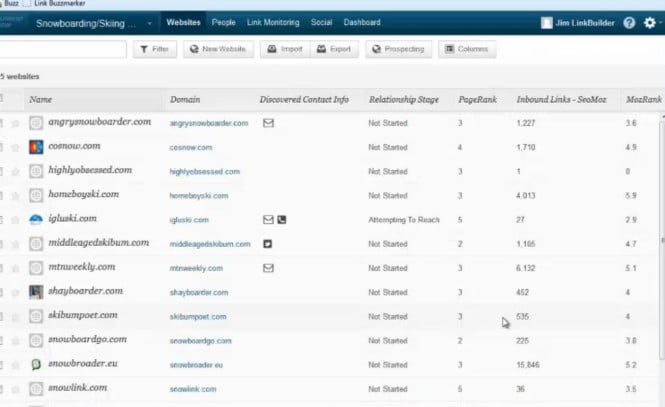The height and width of the screenshot is (407, 665).
Task: Click the email icon for mtnweekly.com
Action: click(x=268, y=268)
